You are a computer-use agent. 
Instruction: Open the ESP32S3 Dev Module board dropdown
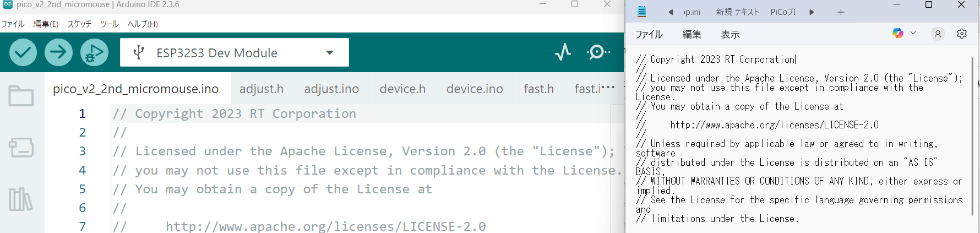pos(235,52)
